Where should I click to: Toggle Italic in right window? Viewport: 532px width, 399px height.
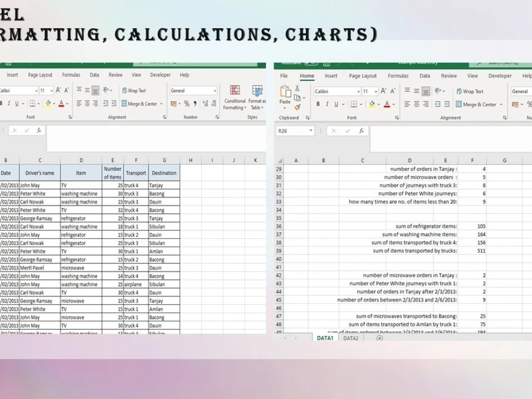click(327, 104)
